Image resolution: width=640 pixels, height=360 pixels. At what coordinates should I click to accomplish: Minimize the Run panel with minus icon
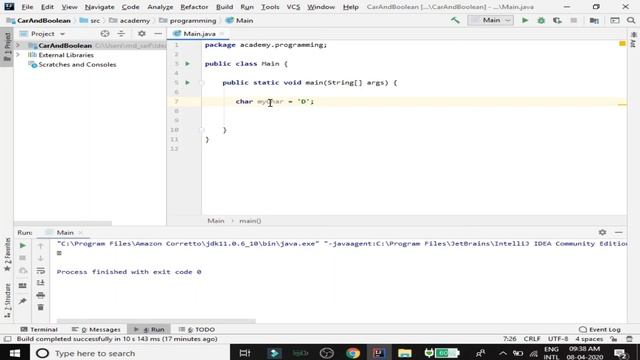[x=619, y=232]
